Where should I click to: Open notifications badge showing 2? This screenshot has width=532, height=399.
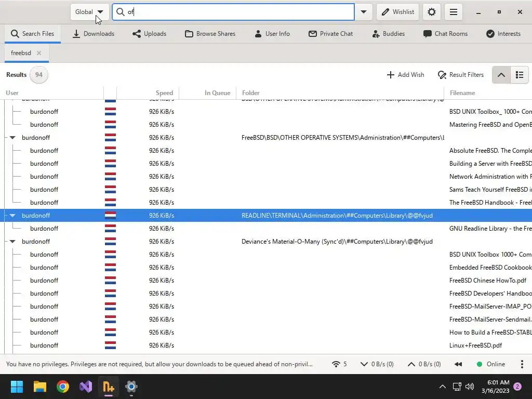pyautogui.click(x=517, y=387)
